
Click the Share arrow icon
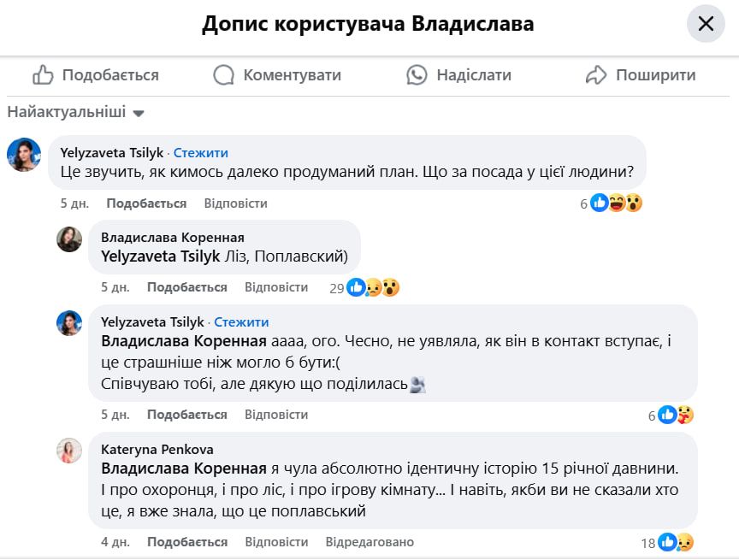(596, 75)
